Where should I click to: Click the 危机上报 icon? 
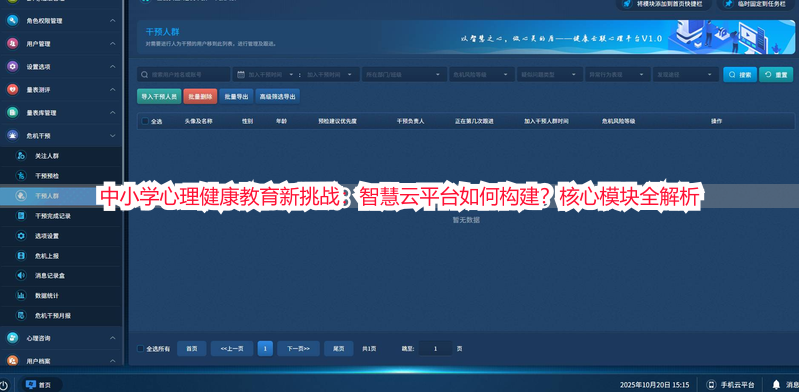point(21,256)
